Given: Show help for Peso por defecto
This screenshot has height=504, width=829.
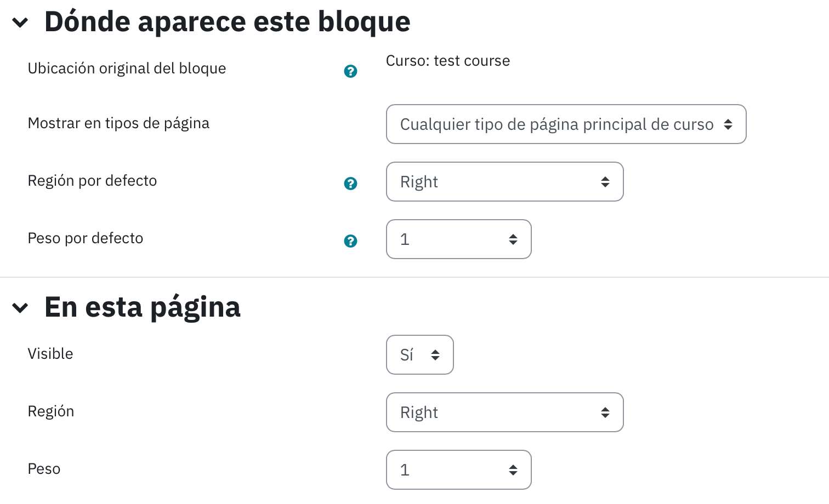Looking at the screenshot, I should coord(350,241).
